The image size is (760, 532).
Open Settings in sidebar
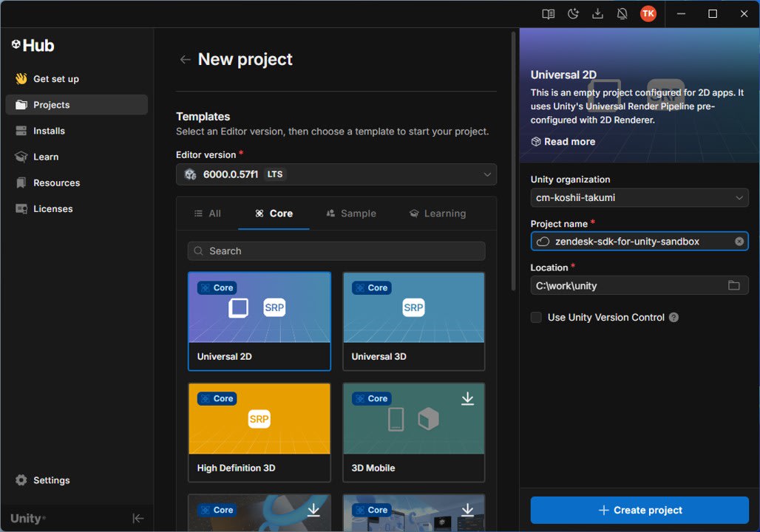click(x=77, y=480)
